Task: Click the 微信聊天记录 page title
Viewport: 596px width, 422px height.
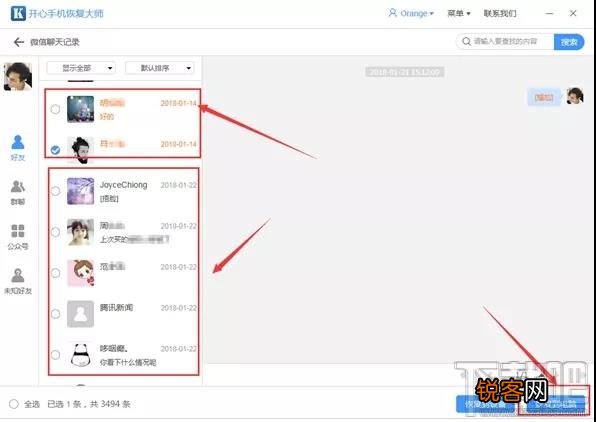Action: coord(55,42)
